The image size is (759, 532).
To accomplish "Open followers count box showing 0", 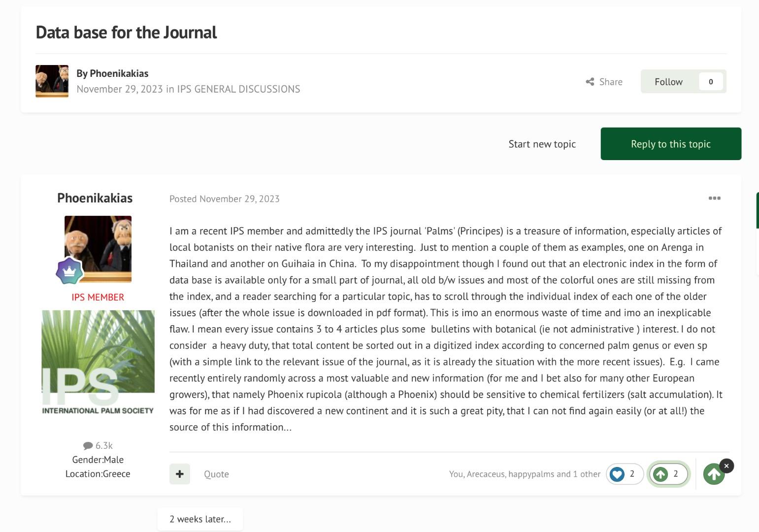I will tap(711, 82).
